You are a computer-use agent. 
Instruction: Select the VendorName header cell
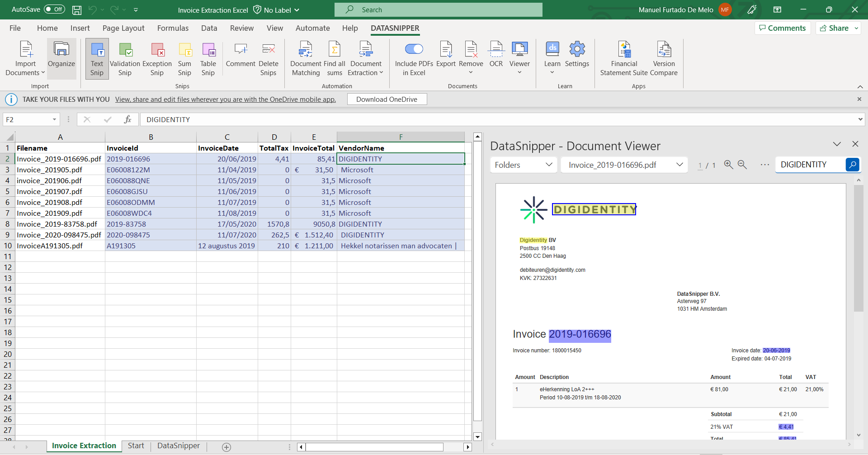(x=401, y=148)
